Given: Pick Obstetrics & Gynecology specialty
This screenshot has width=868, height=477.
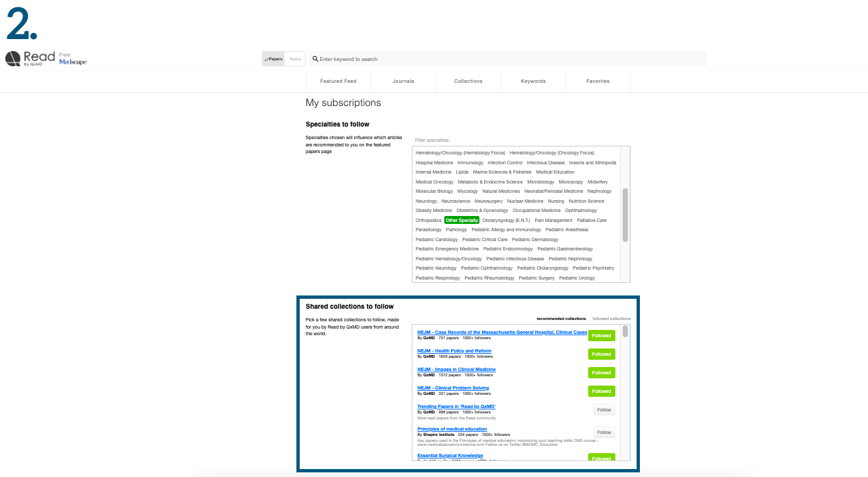Looking at the screenshot, I should pyautogui.click(x=482, y=211).
